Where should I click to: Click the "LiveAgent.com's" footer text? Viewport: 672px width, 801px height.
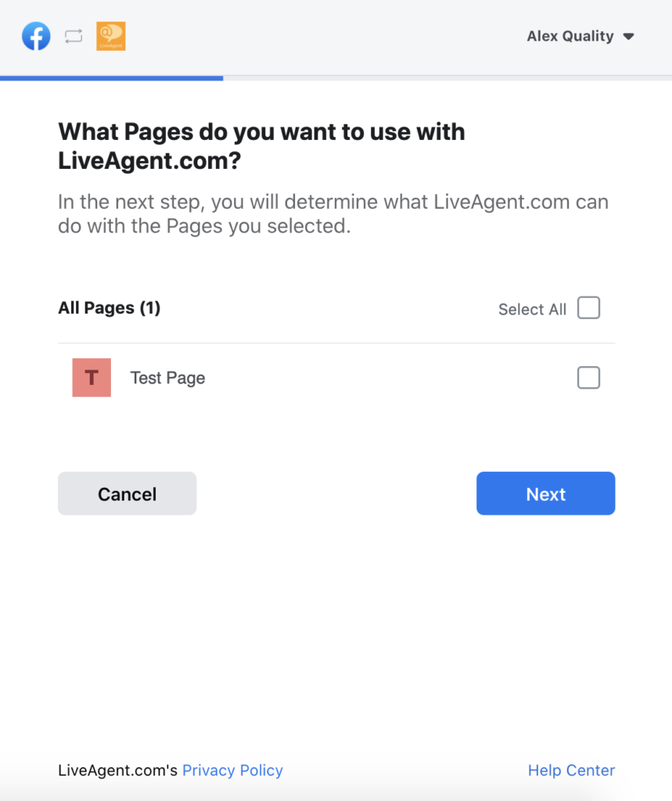pos(117,770)
